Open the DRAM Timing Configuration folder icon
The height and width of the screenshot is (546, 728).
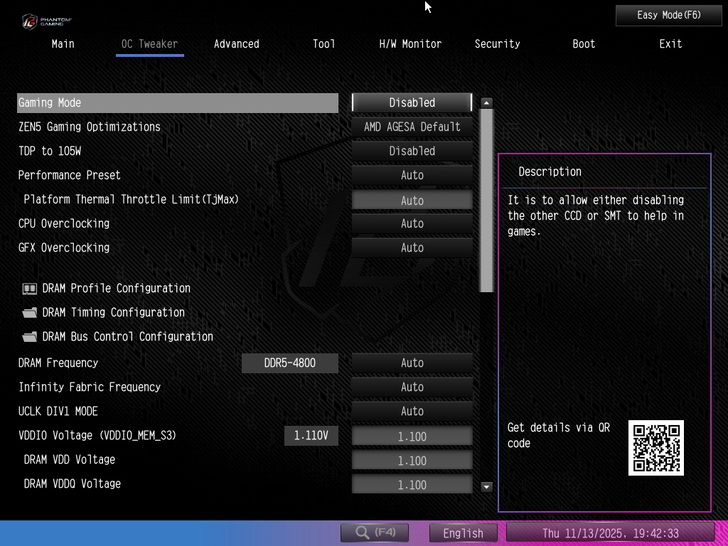pyautogui.click(x=30, y=313)
